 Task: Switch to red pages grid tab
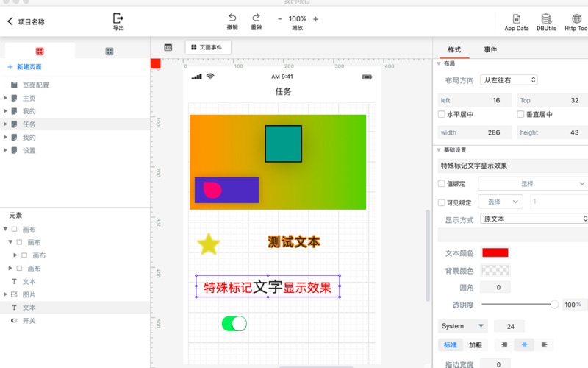click(40, 51)
